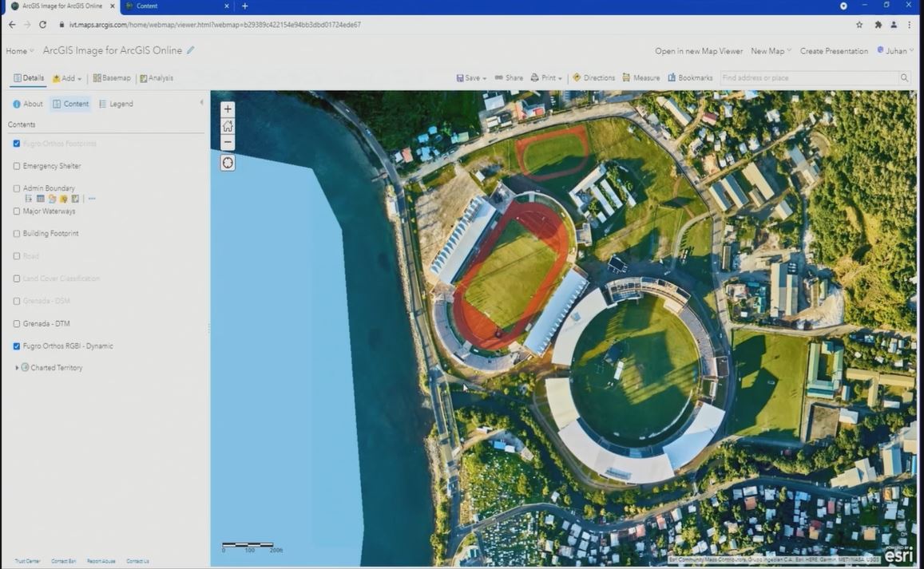Image resolution: width=924 pixels, height=569 pixels.
Task: Enable Emergency Shelter layer
Action: (x=17, y=166)
